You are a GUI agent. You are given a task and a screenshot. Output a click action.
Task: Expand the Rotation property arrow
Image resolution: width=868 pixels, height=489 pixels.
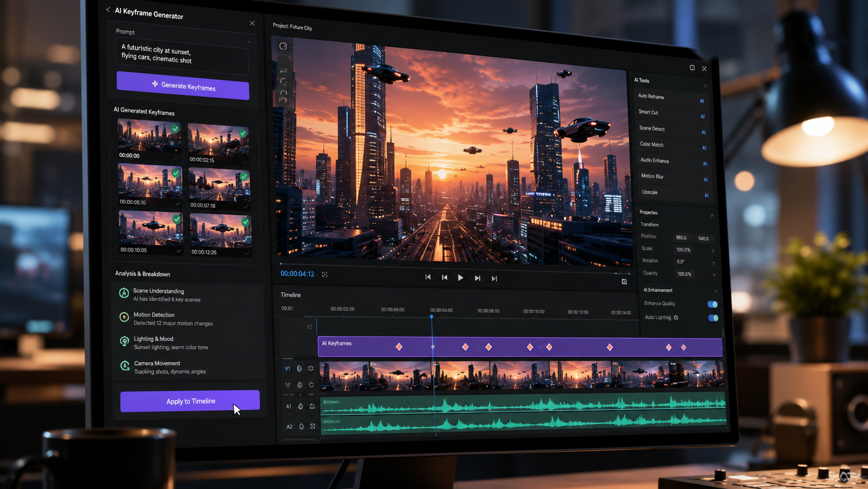point(713,263)
